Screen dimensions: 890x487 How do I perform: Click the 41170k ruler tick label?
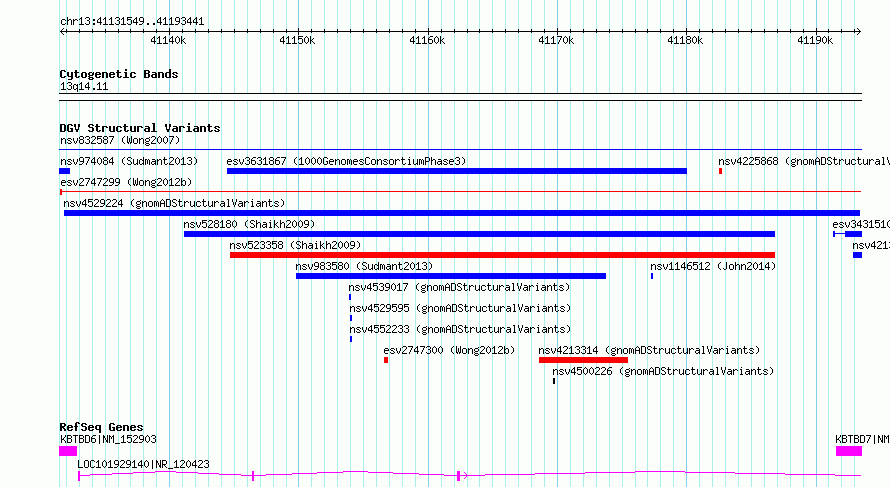tap(556, 40)
